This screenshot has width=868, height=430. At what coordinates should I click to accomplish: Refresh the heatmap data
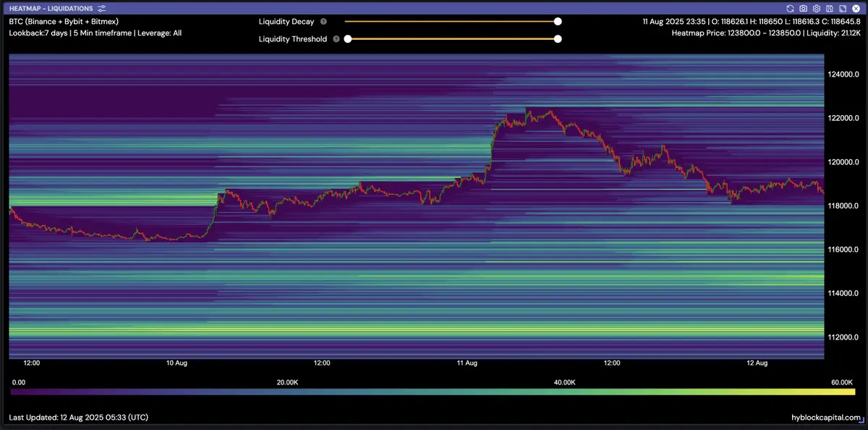point(791,8)
